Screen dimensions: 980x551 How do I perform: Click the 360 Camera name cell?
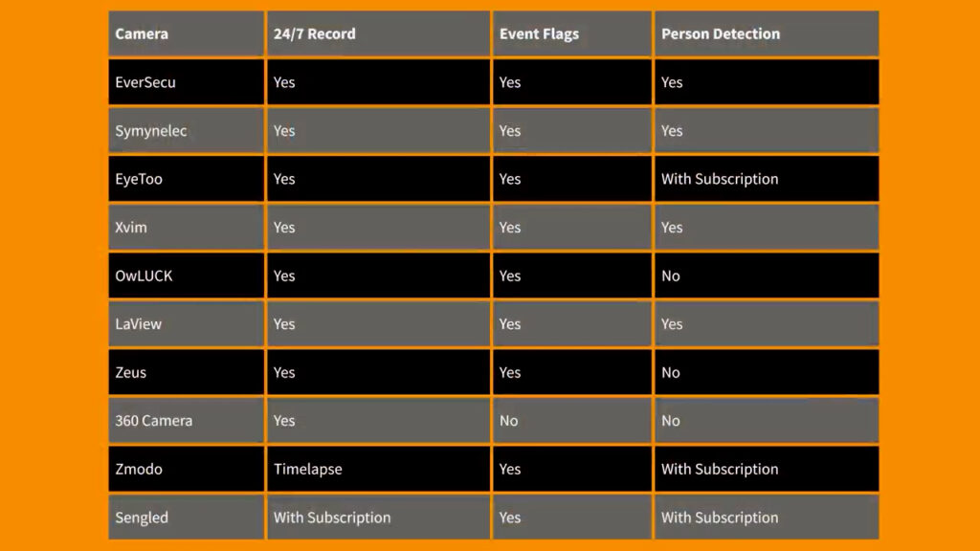[153, 421]
